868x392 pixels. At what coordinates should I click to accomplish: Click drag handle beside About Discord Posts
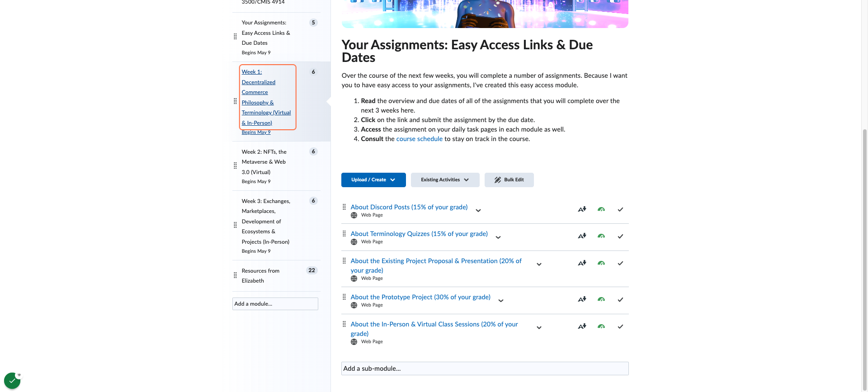pyautogui.click(x=344, y=207)
